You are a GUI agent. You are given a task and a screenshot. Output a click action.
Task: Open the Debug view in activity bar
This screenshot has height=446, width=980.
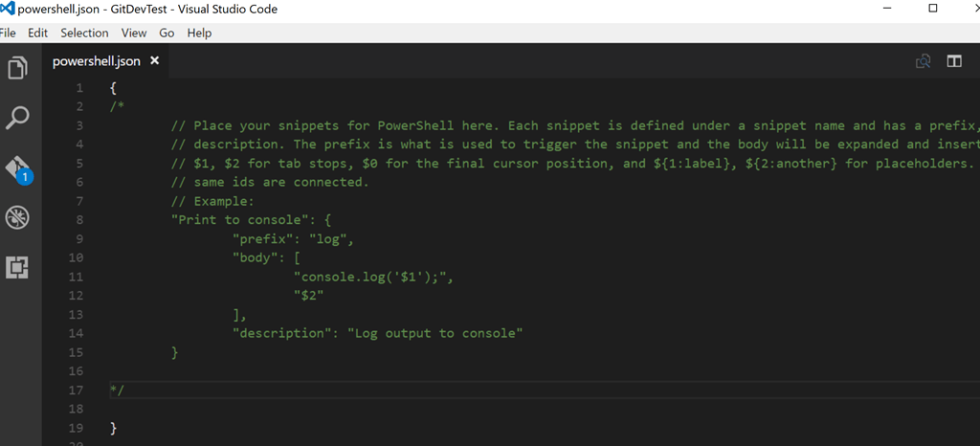click(x=17, y=217)
